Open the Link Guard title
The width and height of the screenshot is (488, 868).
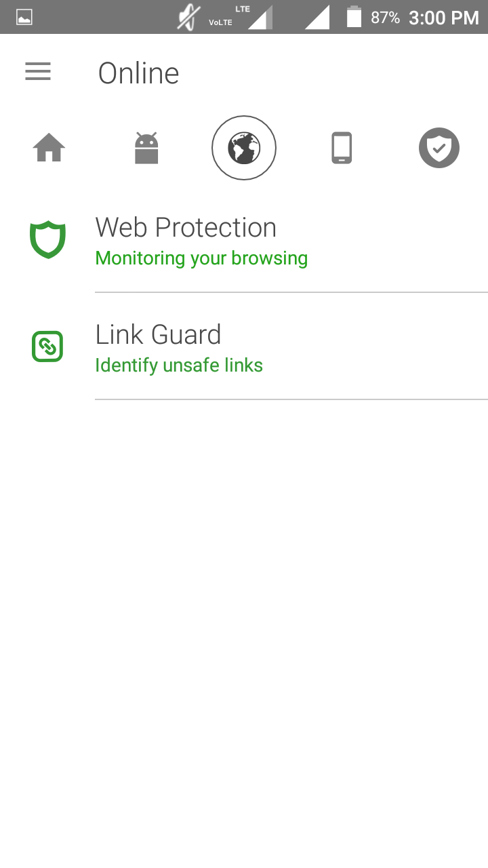pos(158,335)
